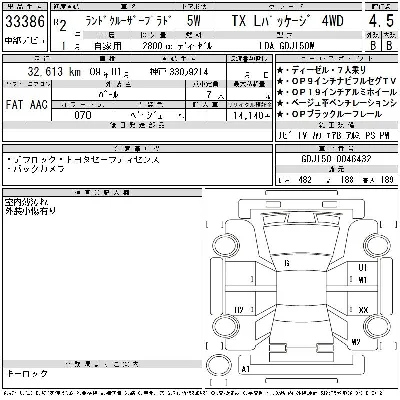Screen dimensions: 400x400
Task: Click the ディーゼル・7人乗り sales point
Action: coord(321,70)
